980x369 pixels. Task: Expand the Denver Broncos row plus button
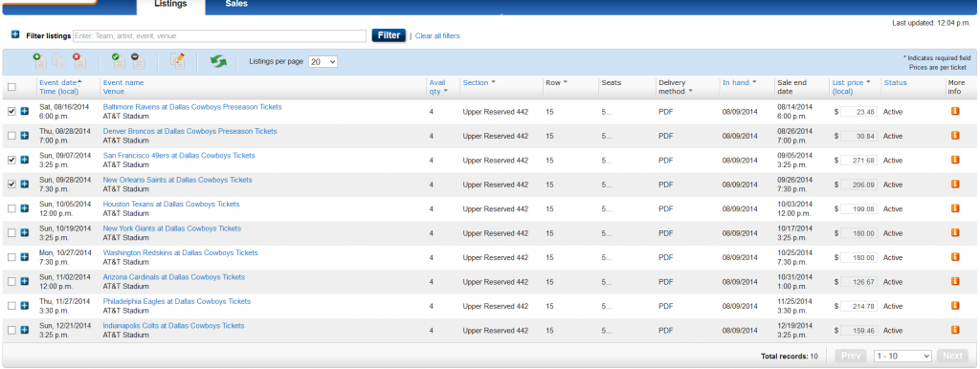[24, 136]
